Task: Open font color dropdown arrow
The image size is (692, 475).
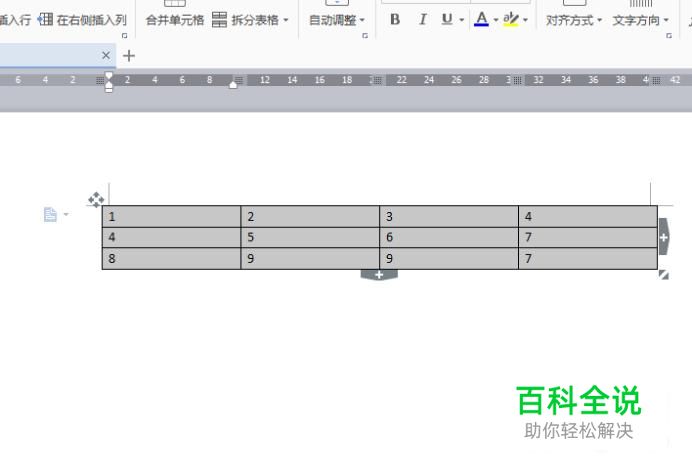Action: [496, 20]
